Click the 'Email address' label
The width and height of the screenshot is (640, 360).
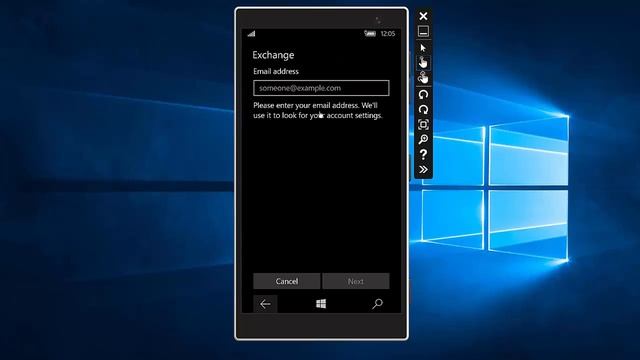pyautogui.click(x=276, y=71)
